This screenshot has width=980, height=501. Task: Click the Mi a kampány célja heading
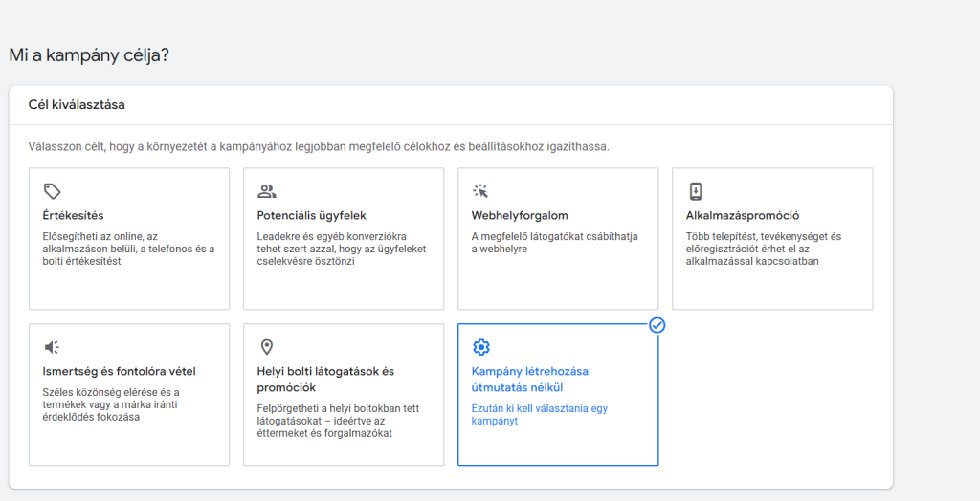click(89, 55)
